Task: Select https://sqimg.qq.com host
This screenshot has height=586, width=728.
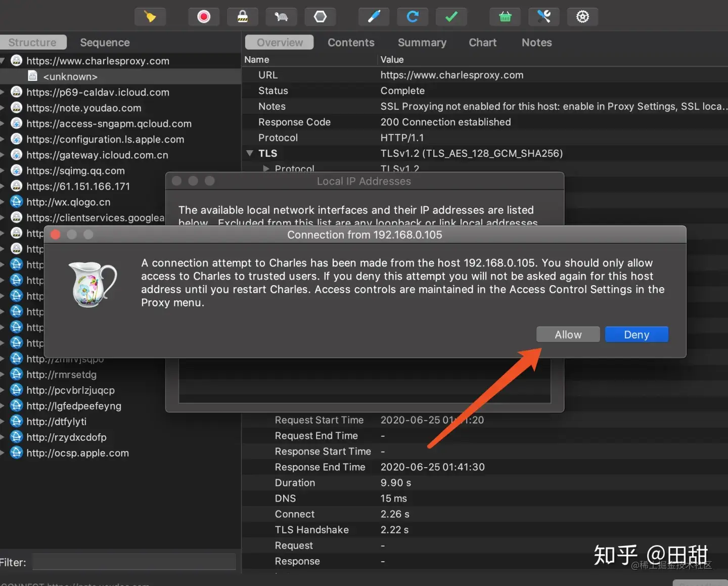Action: pyautogui.click(x=75, y=171)
